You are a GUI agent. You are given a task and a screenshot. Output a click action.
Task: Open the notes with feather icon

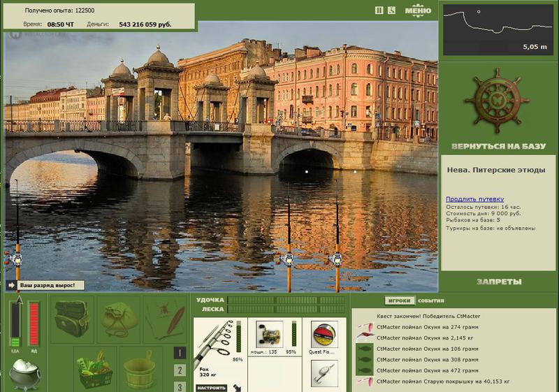165,319
